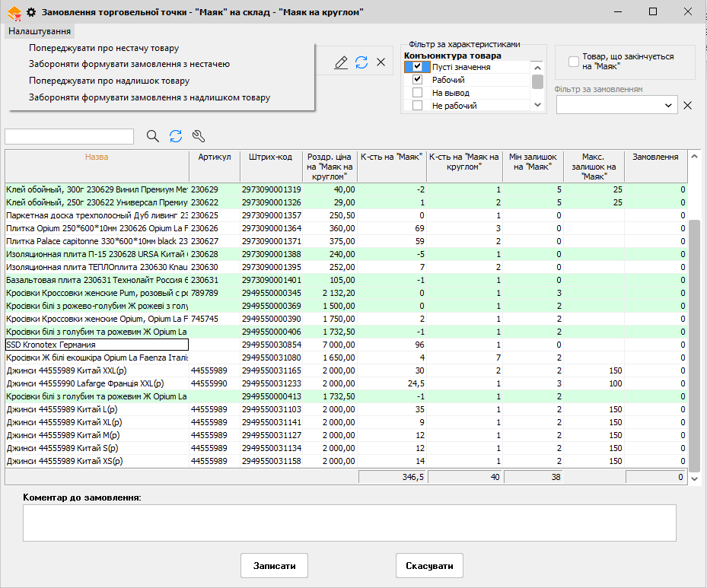This screenshot has width=707, height=588.
Task: Toggle 'Товар, що закінчується на Маяк' checkbox
Action: [x=574, y=62]
